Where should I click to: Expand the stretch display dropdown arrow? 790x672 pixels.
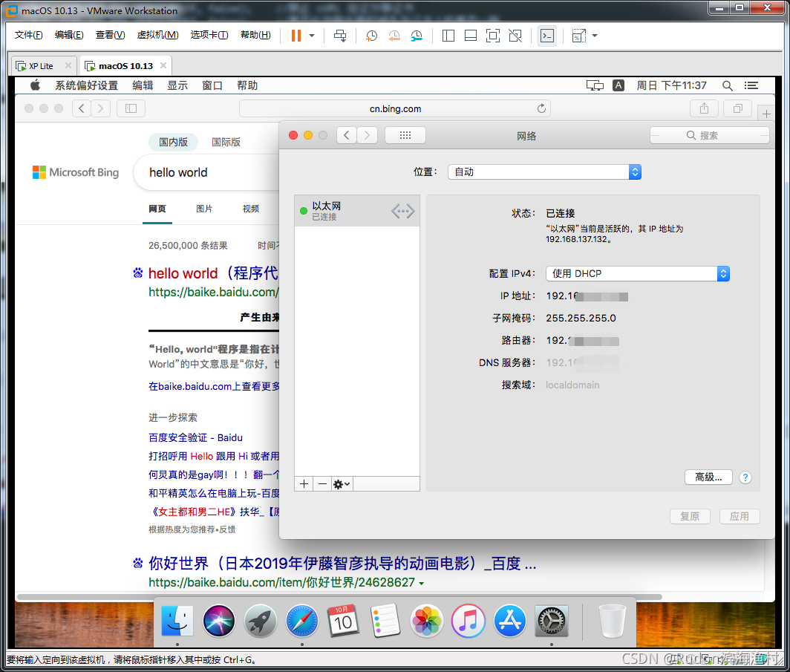coord(595,35)
